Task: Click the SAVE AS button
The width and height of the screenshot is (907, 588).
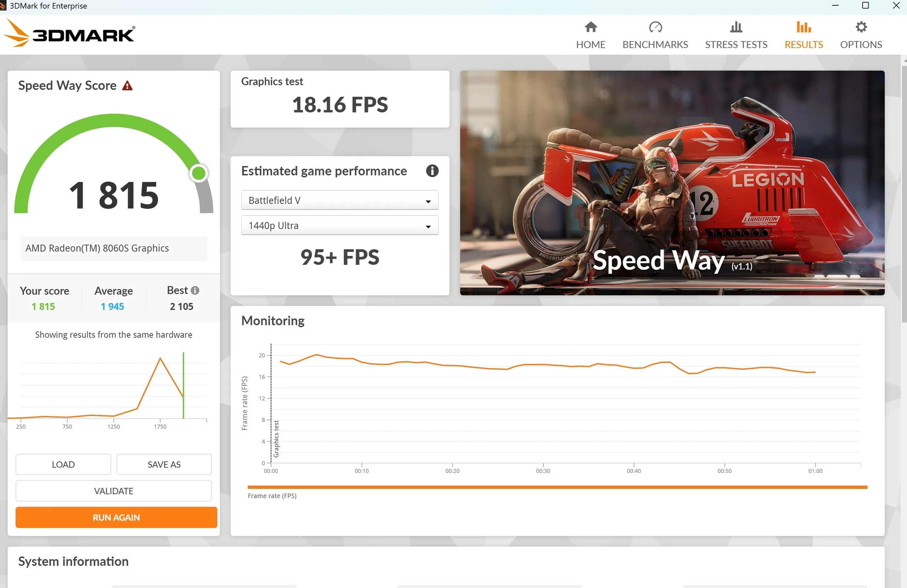Action: click(164, 464)
